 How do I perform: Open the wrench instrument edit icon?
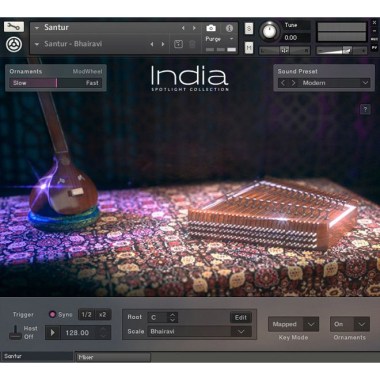click(x=14, y=27)
